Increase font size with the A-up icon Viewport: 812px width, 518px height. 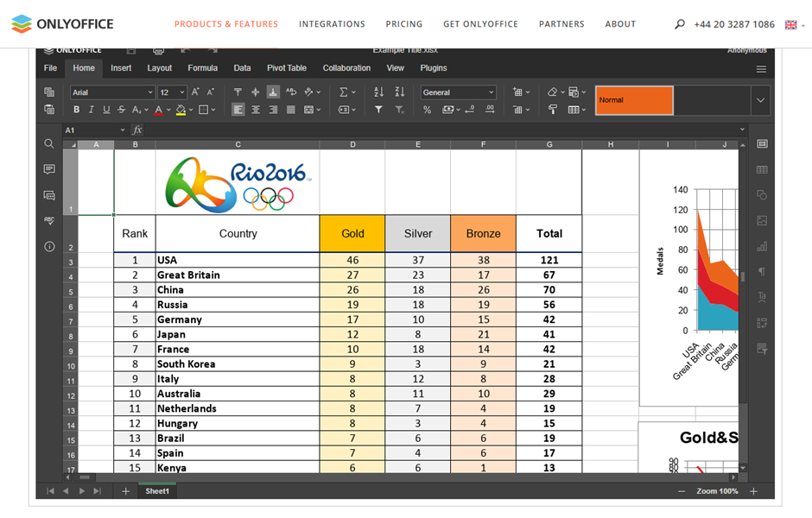(x=195, y=92)
